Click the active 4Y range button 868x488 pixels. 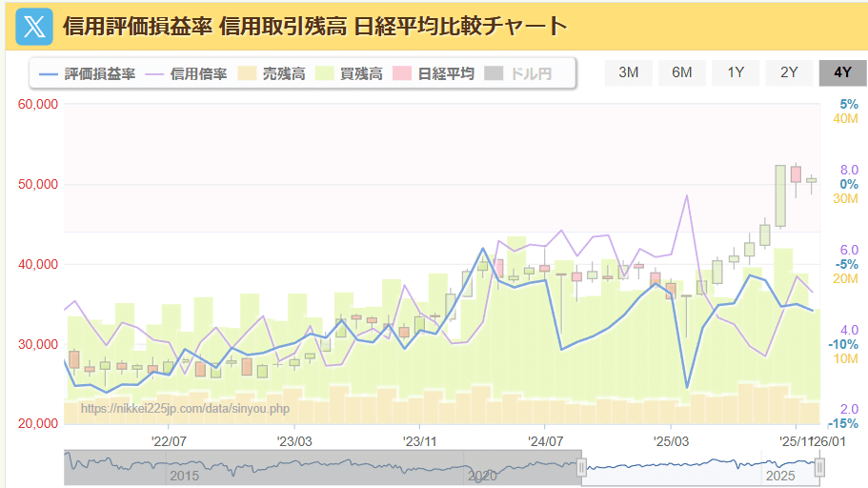(842, 72)
